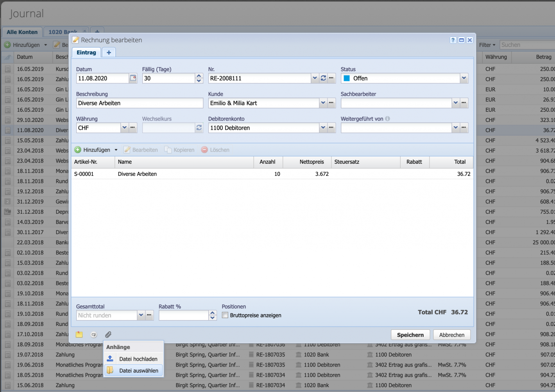
Task: Click the yellow sticky note icon
Action: pyautogui.click(x=79, y=335)
